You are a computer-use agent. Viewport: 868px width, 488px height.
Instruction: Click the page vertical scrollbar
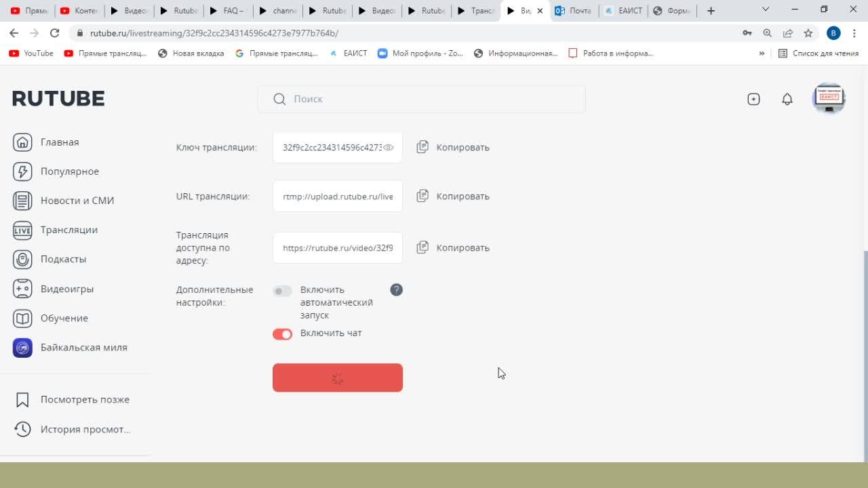click(865, 355)
